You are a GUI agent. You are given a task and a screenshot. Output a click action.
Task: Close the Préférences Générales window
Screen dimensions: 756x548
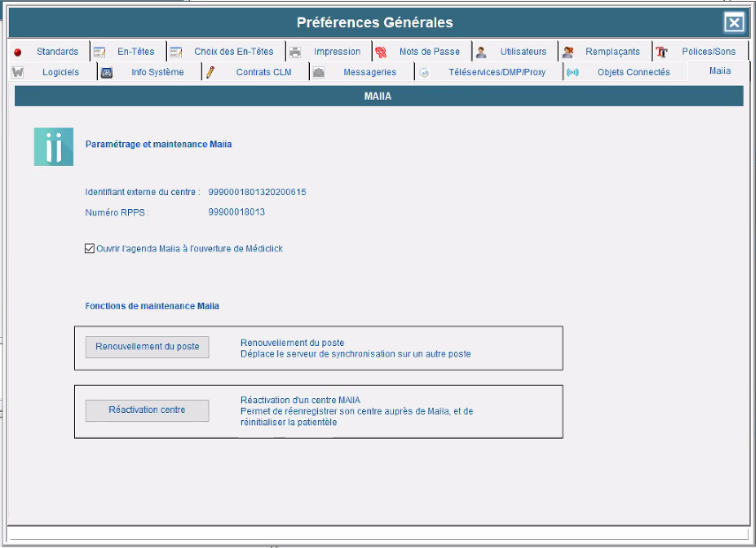734,23
